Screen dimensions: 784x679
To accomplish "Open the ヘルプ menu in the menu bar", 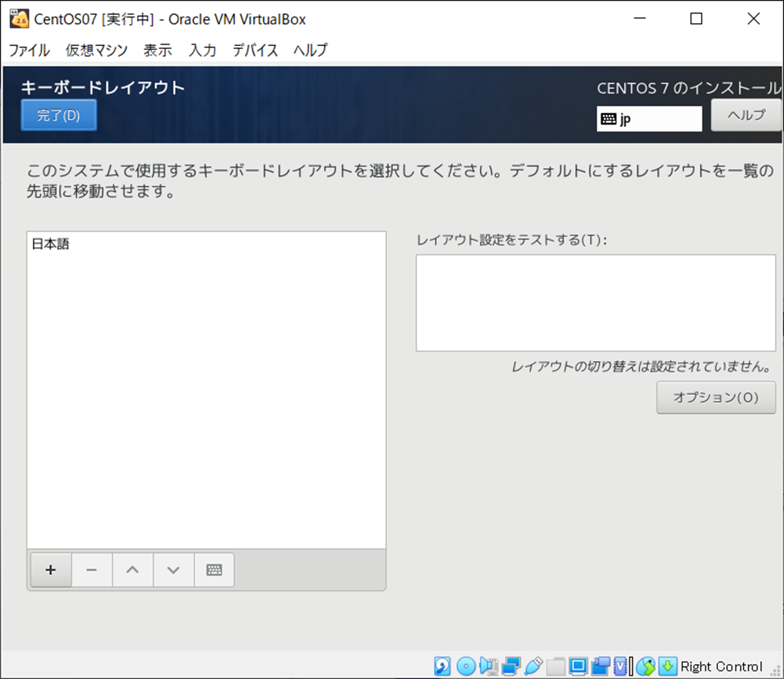I will coord(310,50).
